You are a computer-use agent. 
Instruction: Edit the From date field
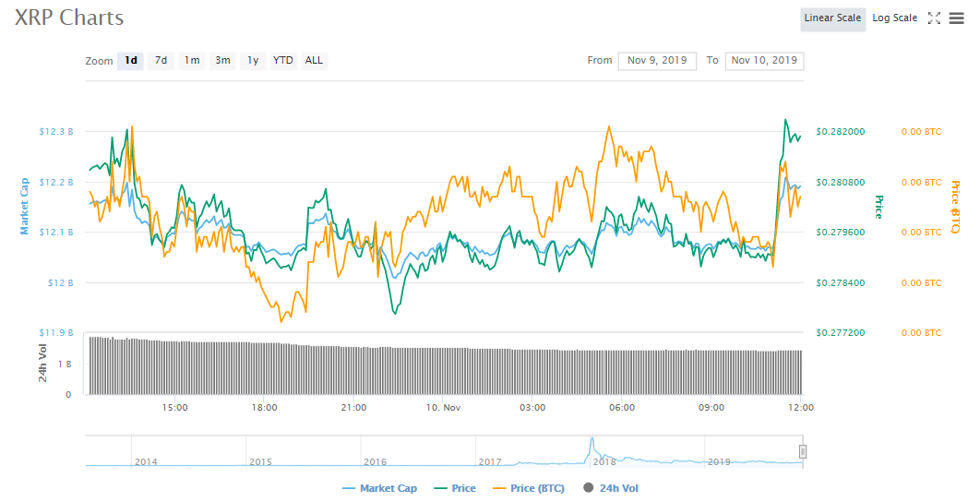(x=657, y=61)
